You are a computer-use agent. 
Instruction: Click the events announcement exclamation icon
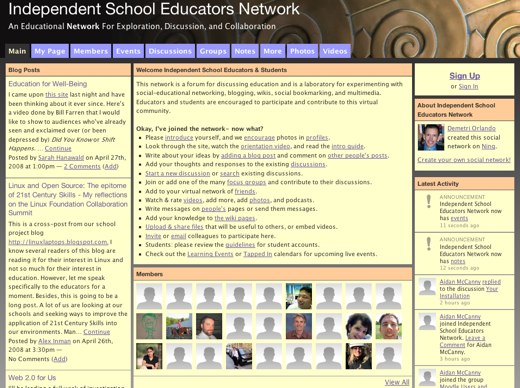tap(429, 202)
